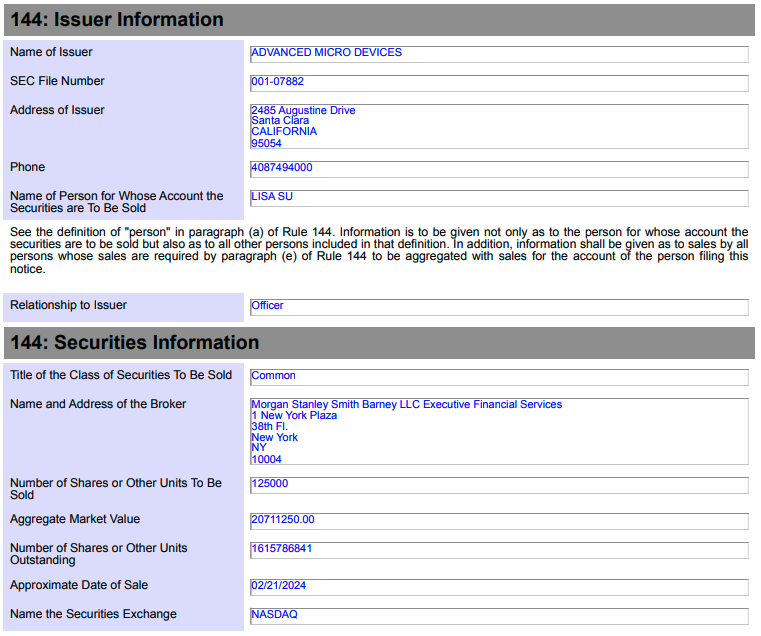Click the Aggregate Market Value field
Image resolution: width=761 pixels, height=636 pixels.
pos(499,521)
